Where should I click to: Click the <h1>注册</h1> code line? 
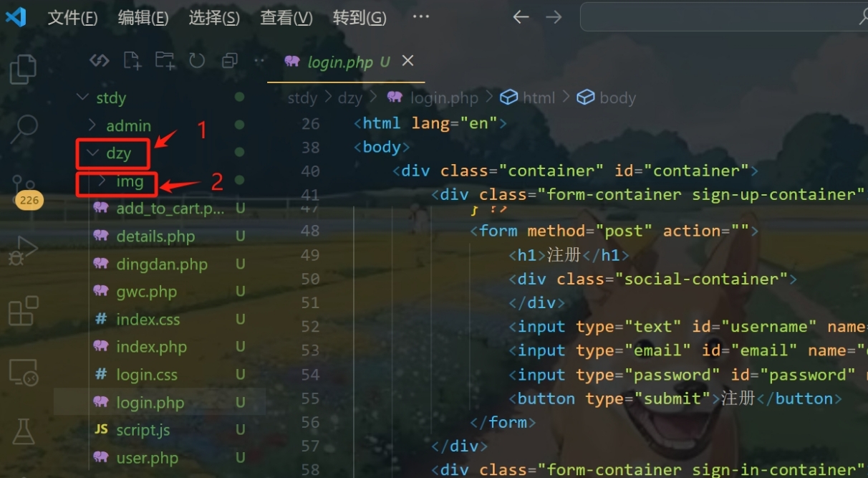pyautogui.click(x=569, y=255)
